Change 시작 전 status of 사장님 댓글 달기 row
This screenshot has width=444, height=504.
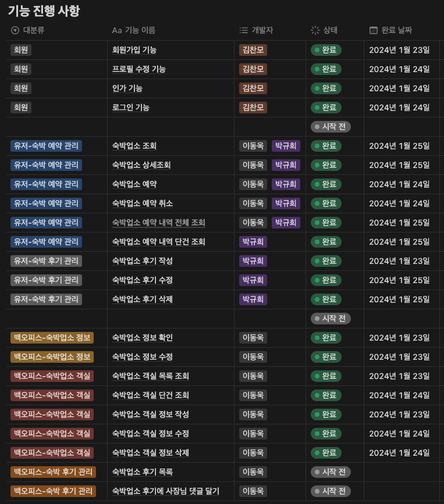[x=331, y=491]
